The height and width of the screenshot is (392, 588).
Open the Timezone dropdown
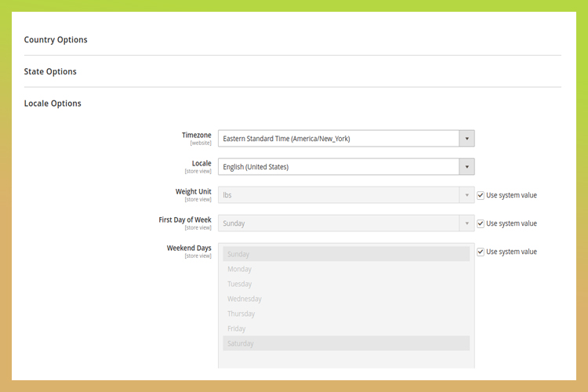pos(339,139)
